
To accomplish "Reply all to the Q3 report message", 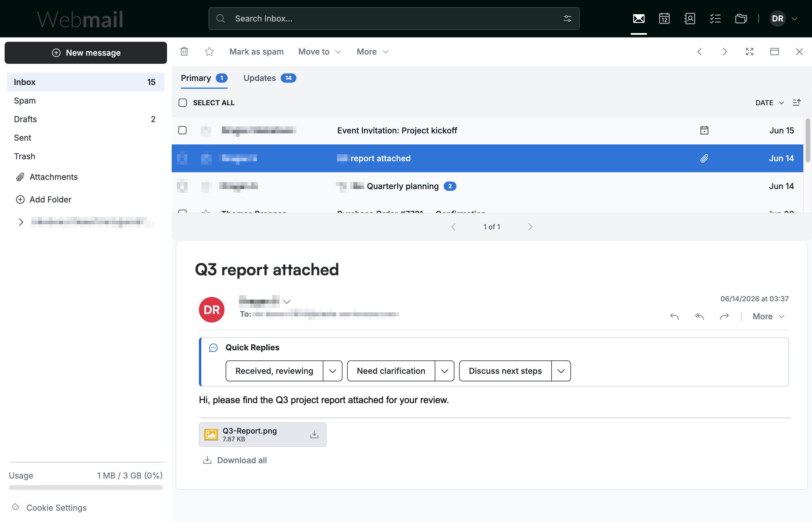I will [x=699, y=316].
